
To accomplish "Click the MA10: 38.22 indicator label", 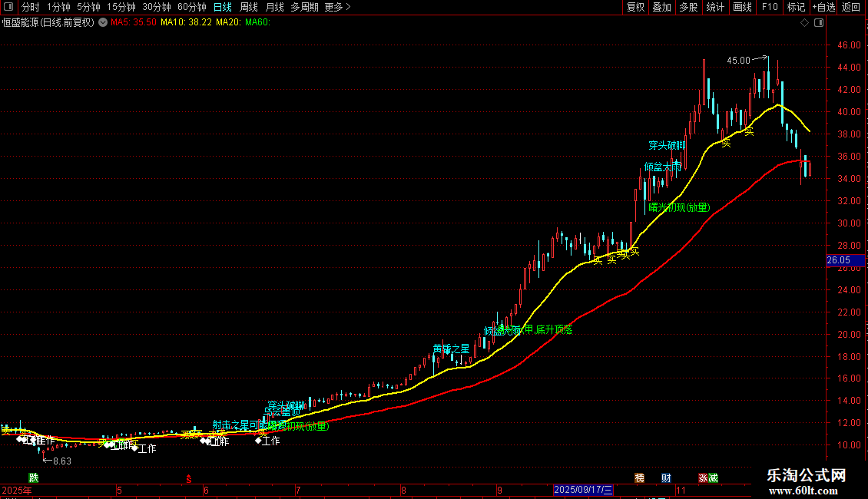I will (x=186, y=23).
